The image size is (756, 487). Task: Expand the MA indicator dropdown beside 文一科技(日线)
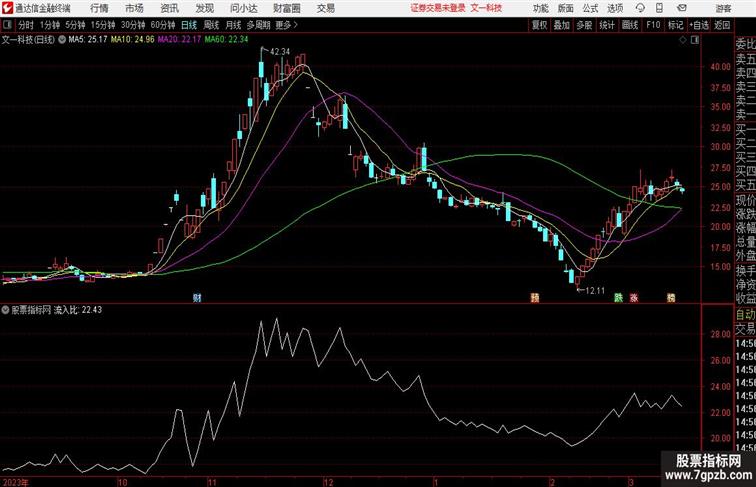pos(62,40)
